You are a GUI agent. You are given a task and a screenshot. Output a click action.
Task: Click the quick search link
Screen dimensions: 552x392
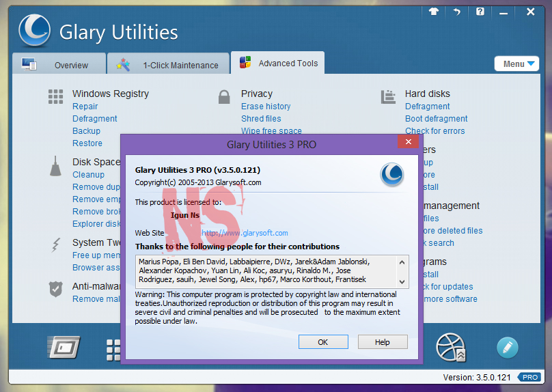(439, 243)
